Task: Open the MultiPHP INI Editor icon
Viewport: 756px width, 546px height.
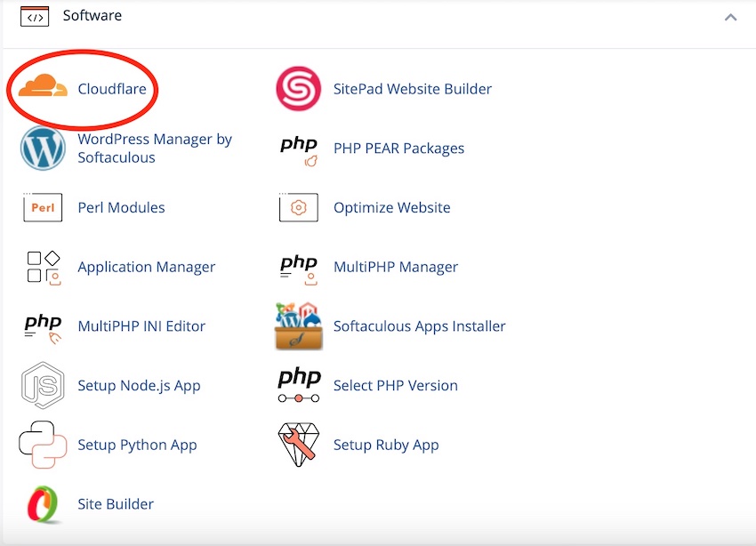Action: coord(43,328)
